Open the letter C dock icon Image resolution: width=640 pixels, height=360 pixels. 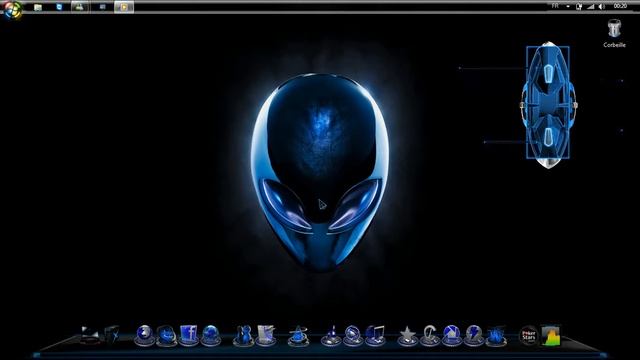(x=429, y=336)
